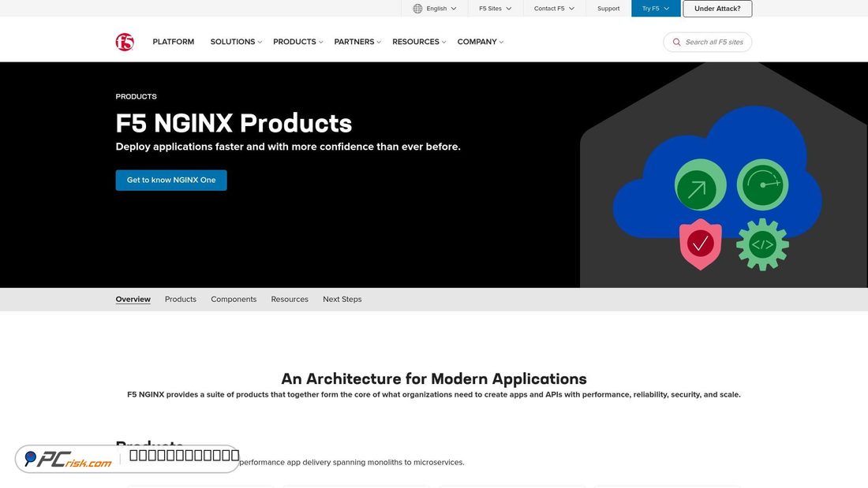The width and height of the screenshot is (868, 488).
Task: Open the English language dropdown
Action: click(x=435, y=9)
